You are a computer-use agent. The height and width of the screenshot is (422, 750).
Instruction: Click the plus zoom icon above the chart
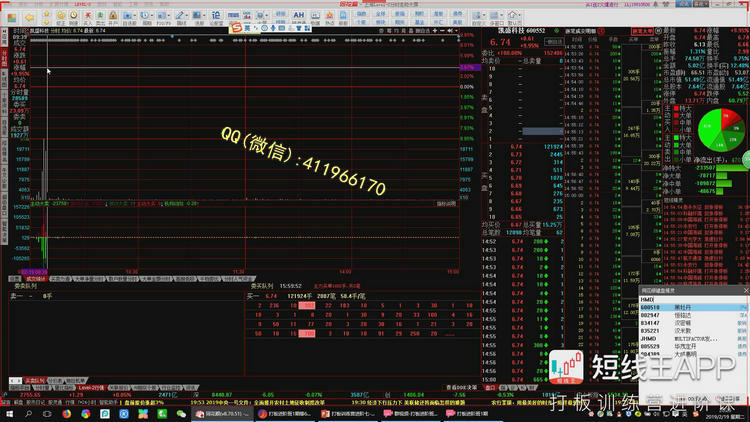tap(435, 31)
